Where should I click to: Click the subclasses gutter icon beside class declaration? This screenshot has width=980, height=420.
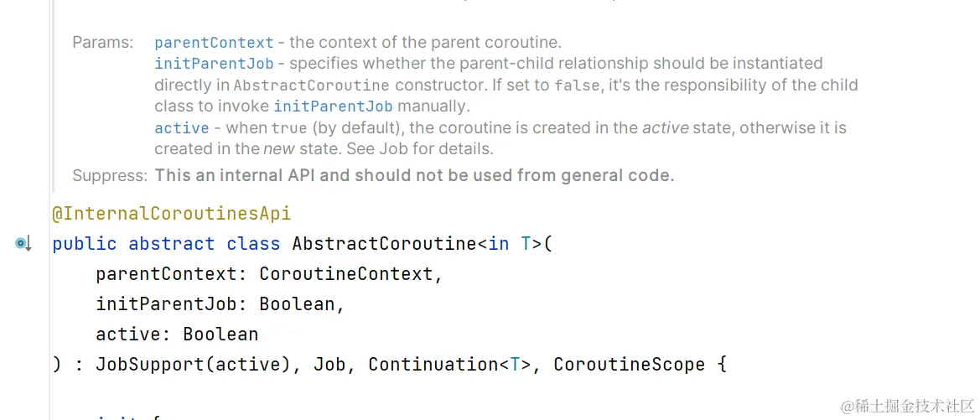(x=23, y=244)
